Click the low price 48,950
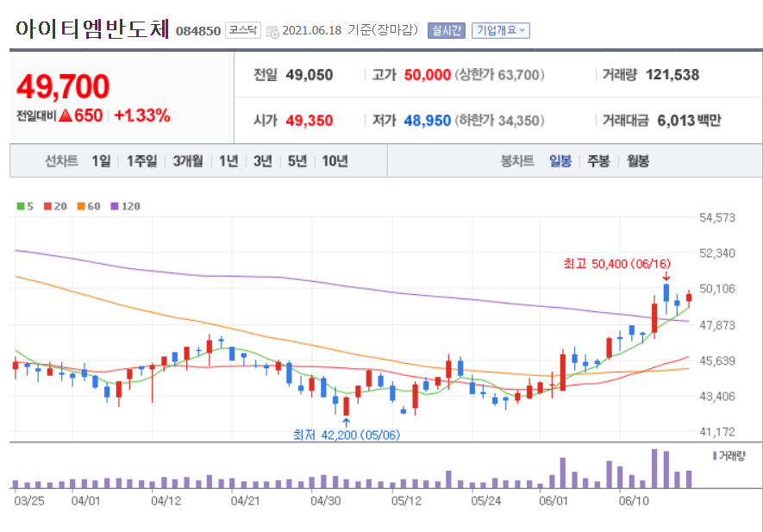Viewport: 763px width, 532px height. tap(428, 120)
